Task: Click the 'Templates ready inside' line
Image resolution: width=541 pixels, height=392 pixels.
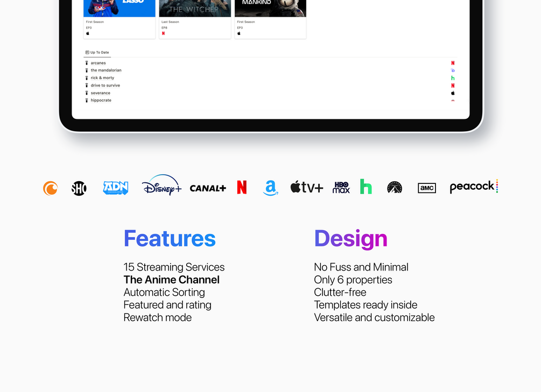Action: [x=366, y=305]
